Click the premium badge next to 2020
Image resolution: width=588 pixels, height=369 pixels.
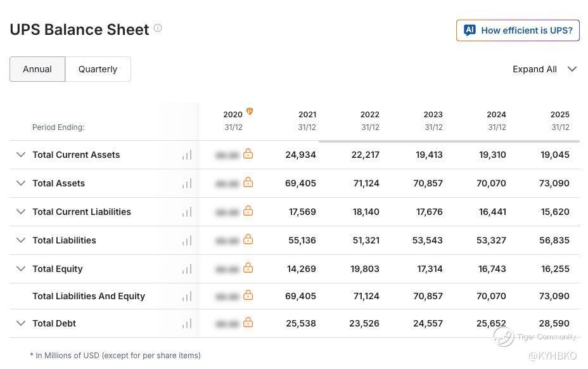(250, 112)
